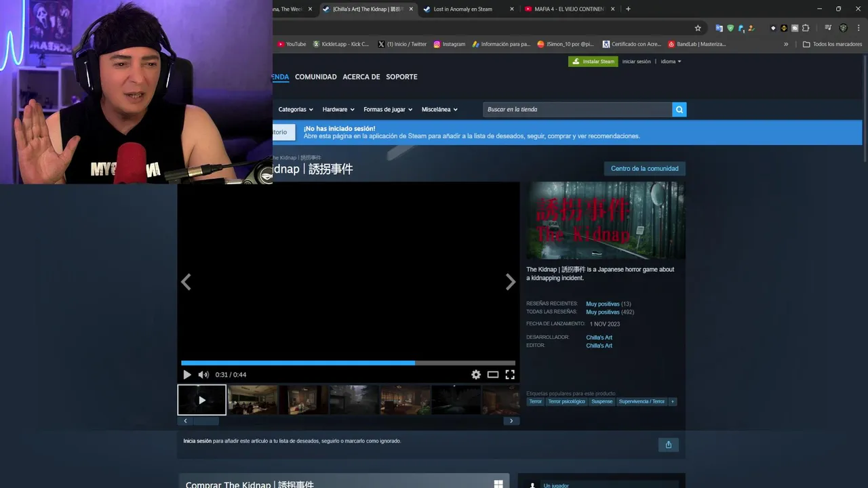The width and height of the screenshot is (868, 488).
Task: Click the Instalar Steam button
Action: [x=593, y=62]
